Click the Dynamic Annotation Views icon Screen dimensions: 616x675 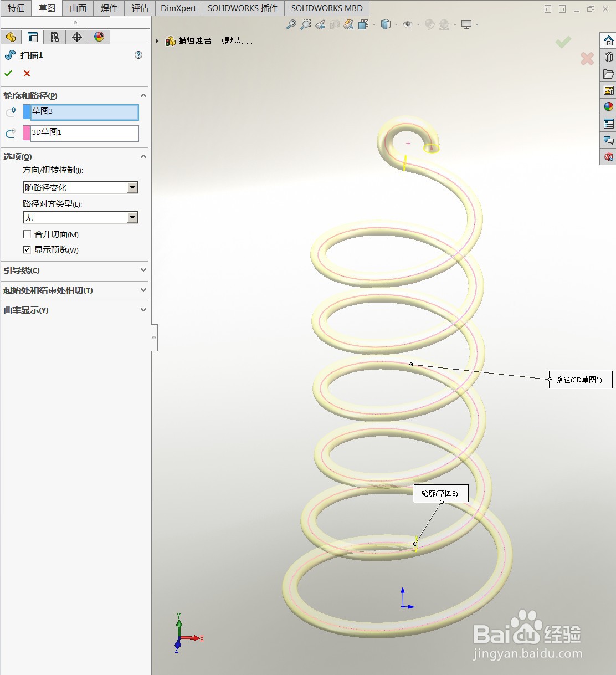(x=349, y=24)
